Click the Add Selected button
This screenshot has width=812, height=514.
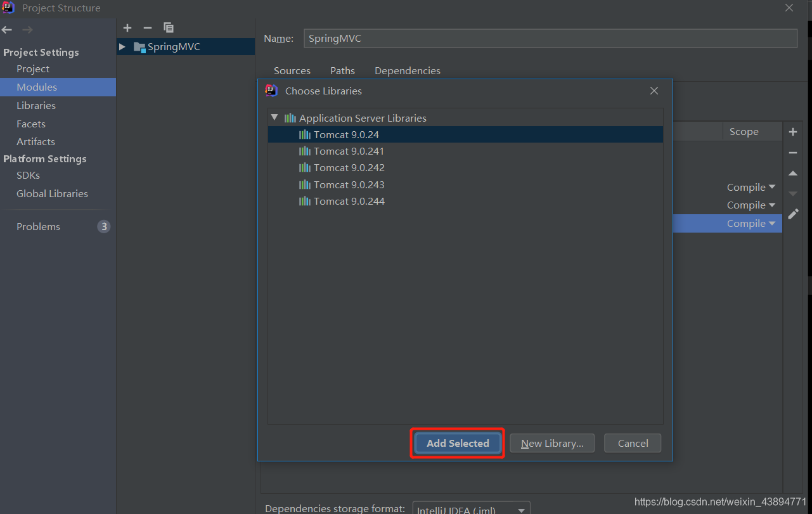pyautogui.click(x=458, y=444)
